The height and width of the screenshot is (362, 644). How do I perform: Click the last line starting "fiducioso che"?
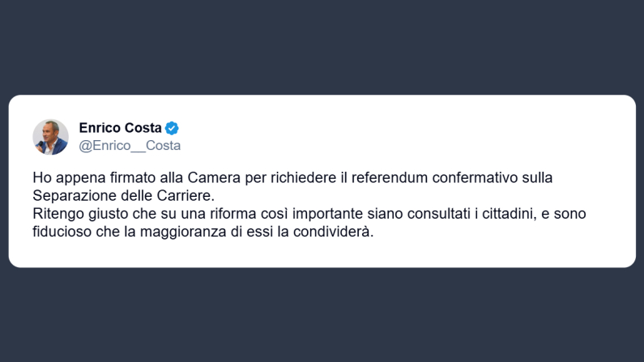pyautogui.click(x=203, y=232)
